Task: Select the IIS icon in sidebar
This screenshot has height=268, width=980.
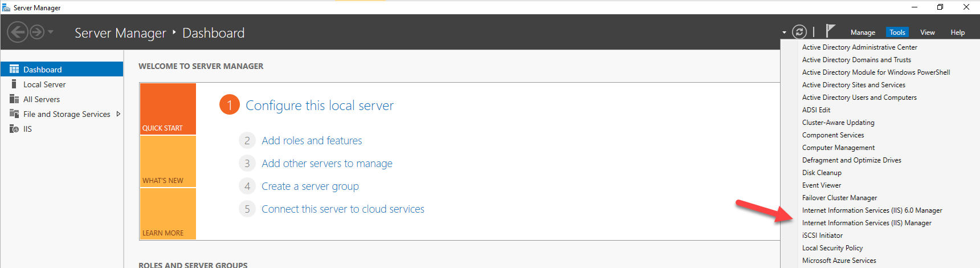Action: coord(14,129)
